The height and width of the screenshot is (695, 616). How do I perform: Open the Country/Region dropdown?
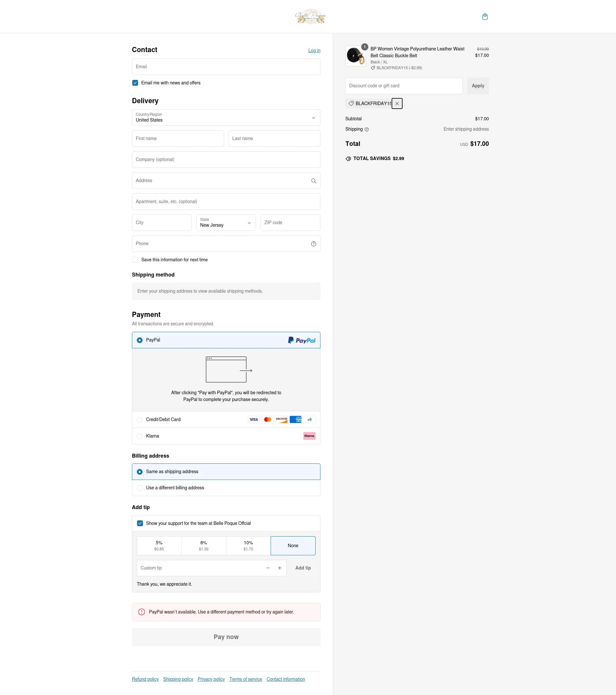coord(226,118)
